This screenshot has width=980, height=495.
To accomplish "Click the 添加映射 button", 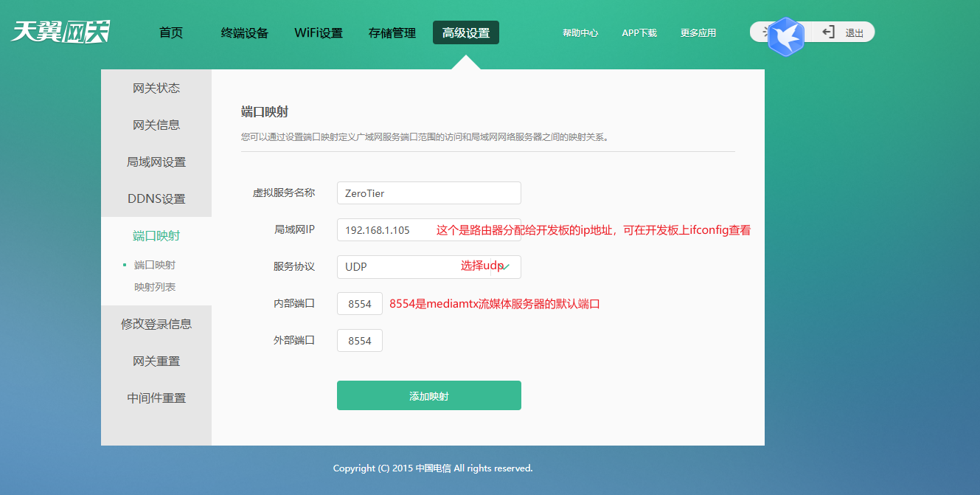I will click(429, 395).
